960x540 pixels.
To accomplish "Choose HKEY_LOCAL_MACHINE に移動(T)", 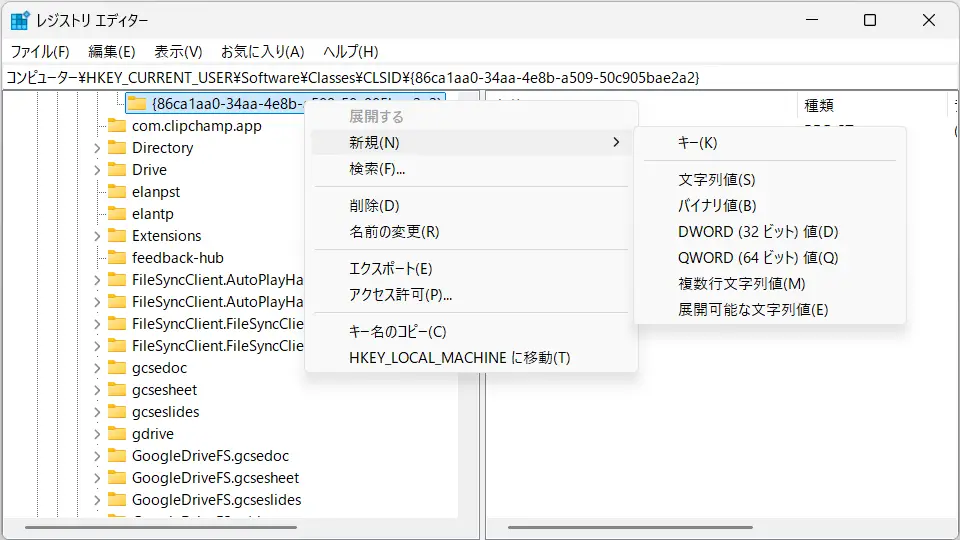I will click(x=471, y=358).
